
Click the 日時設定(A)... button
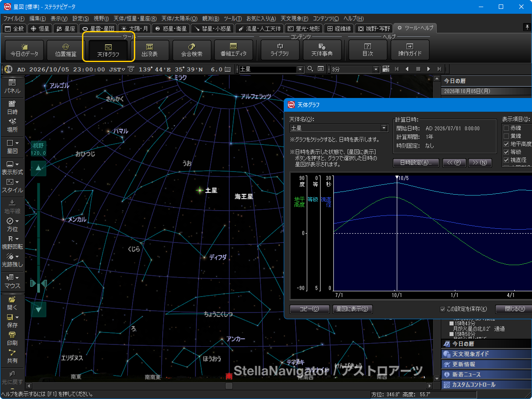416,163
